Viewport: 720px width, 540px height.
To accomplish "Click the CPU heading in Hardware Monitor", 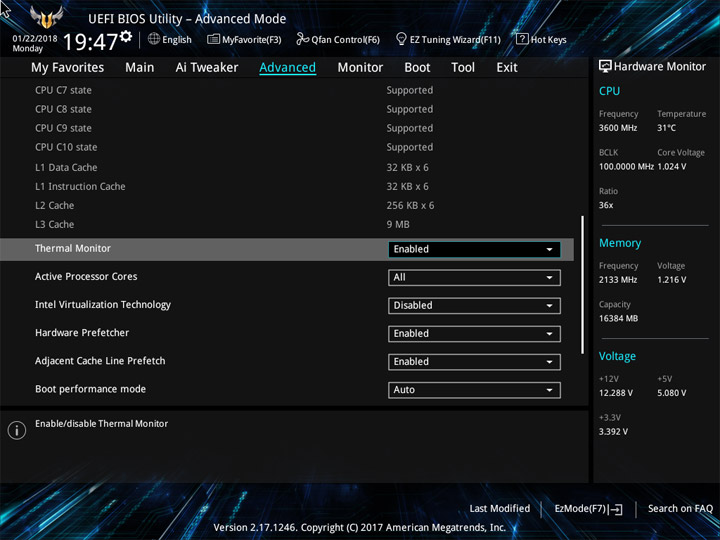I will coord(609,91).
